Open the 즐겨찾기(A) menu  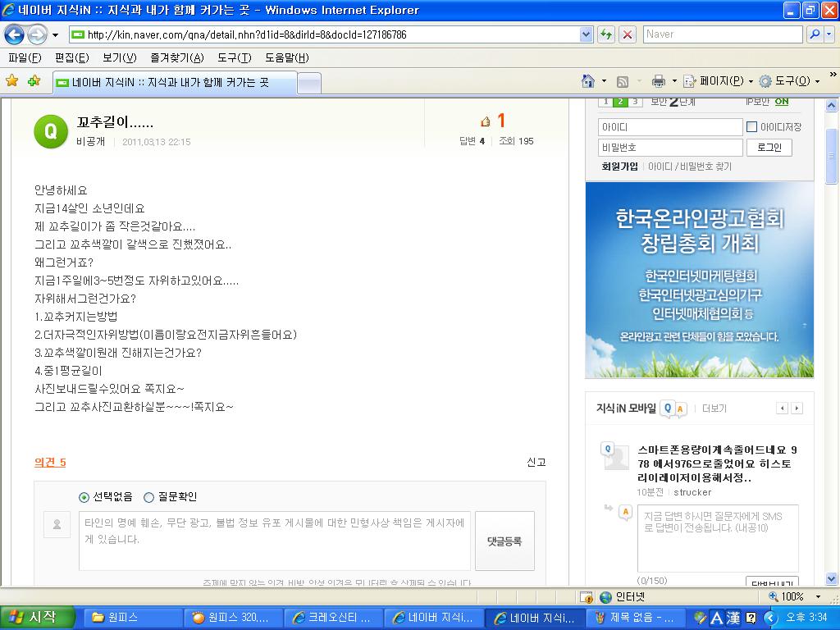[176, 57]
